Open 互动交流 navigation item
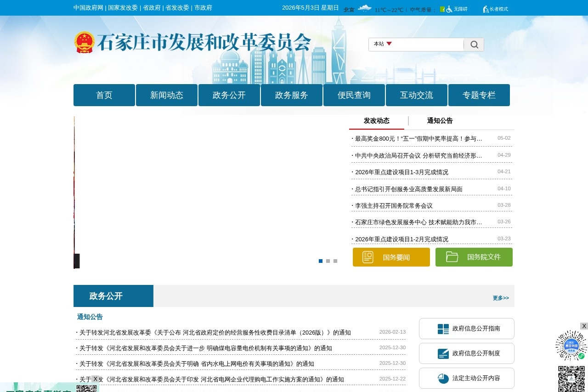The height and width of the screenshot is (392, 588). click(417, 95)
